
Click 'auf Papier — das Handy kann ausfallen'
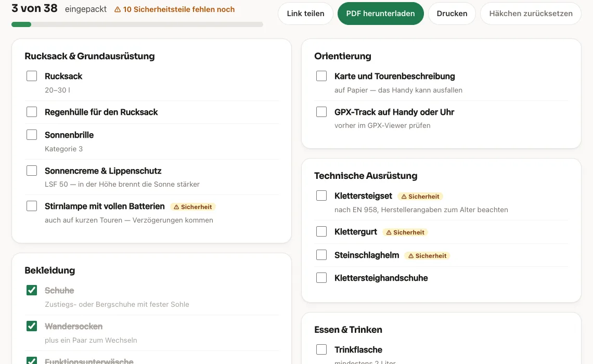click(398, 90)
